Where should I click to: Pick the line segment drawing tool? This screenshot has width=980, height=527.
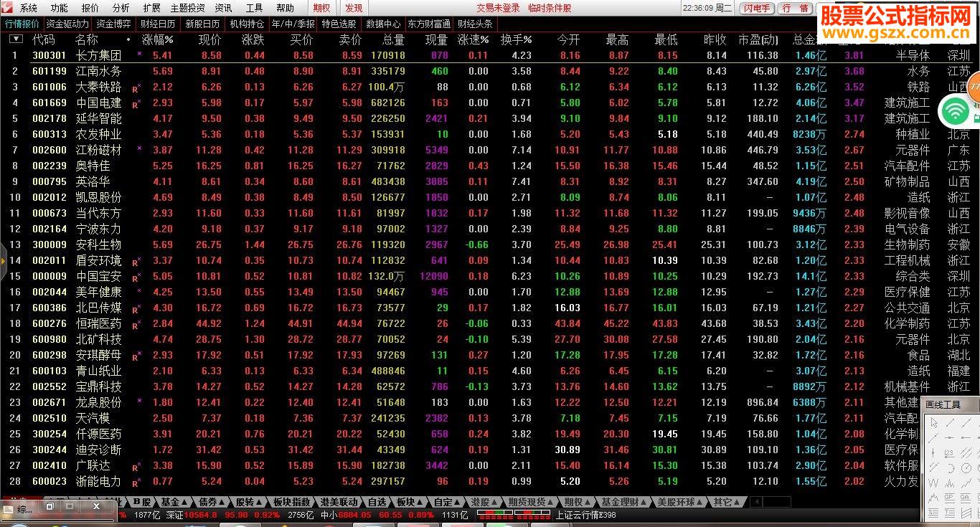[951, 423]
